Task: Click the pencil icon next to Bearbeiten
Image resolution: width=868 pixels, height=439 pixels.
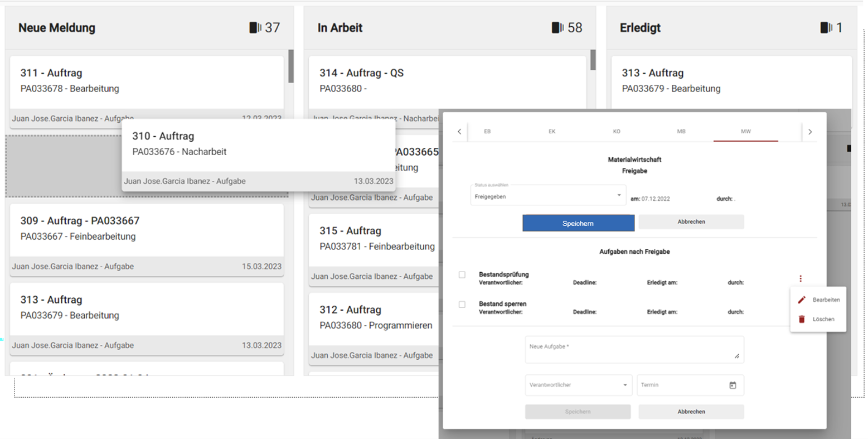Action: (x=802, y=300)
